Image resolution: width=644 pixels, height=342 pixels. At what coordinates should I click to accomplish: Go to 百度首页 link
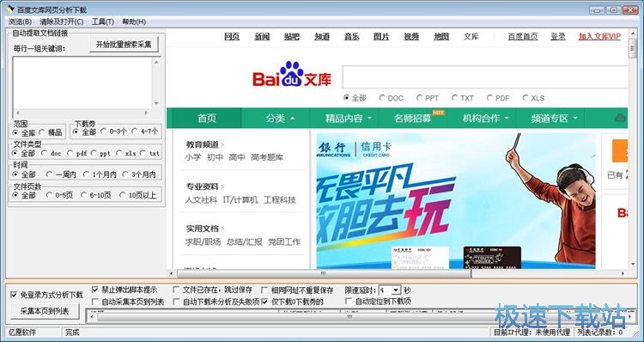523,37
